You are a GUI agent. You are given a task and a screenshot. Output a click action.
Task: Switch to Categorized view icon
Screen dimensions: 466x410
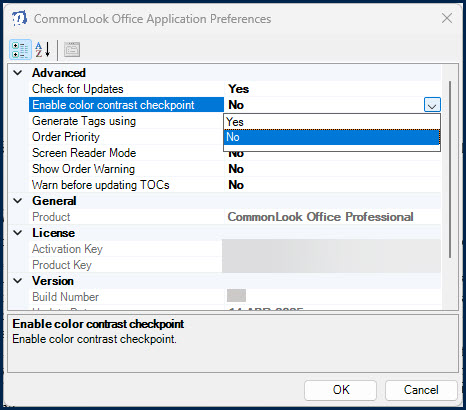20,50
